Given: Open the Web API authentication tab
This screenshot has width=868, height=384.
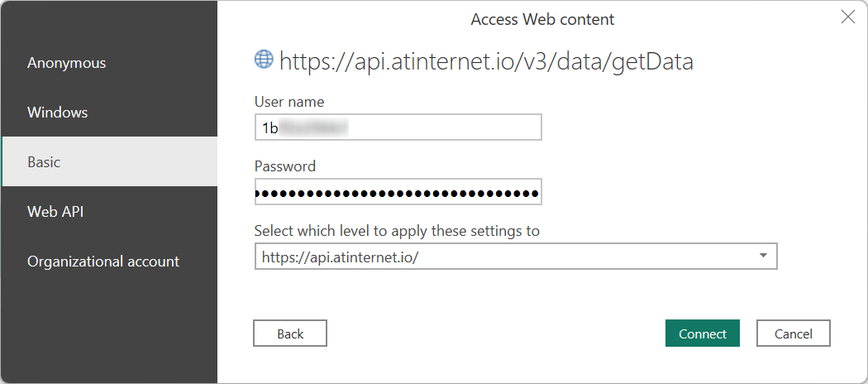Looking at the screenshot, I should click(55, 212).
